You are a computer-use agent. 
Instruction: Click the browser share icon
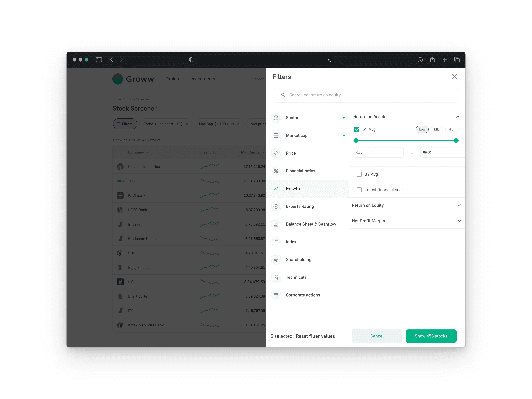(x=432, y=60)
